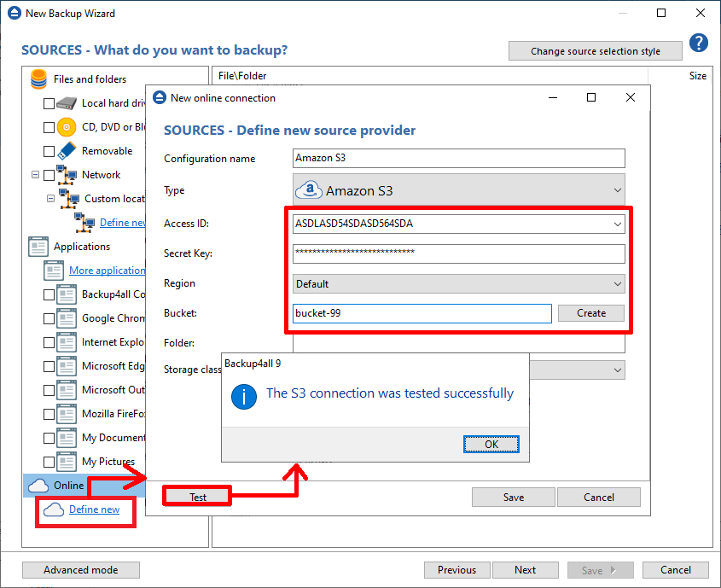The width and height of the screenshot is (721, 588).
Task: Click the cloud icon beside Define new
Action: coord(54,509)
